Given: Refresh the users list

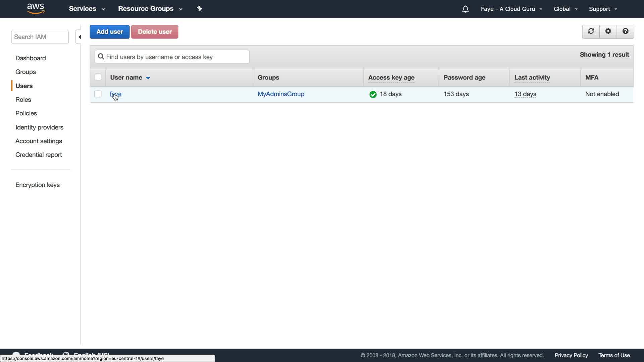Looking at the screenshot, I should pyautogui.click(x=591, y=32).
